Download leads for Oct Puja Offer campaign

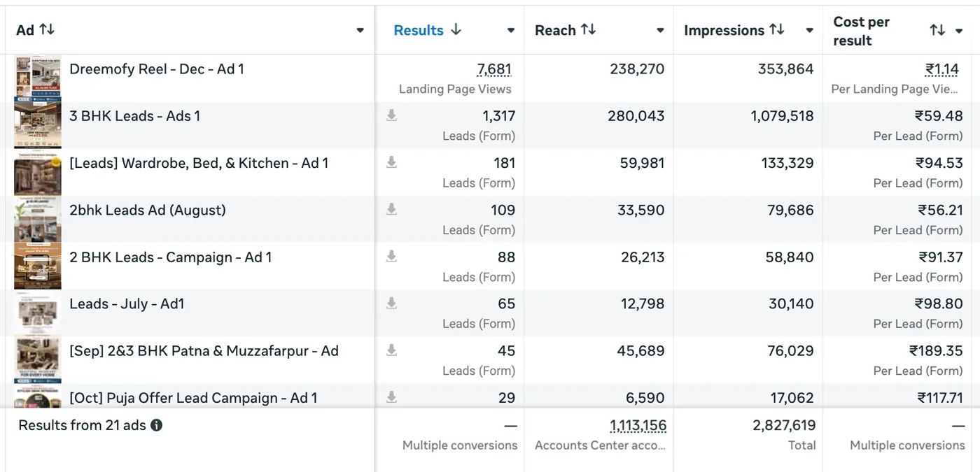(x=392, y=397)
